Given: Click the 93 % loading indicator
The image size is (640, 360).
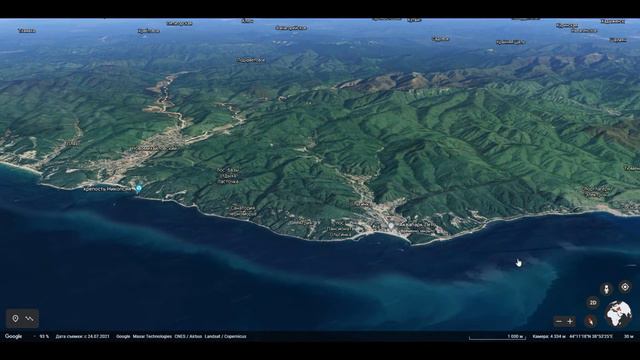Looking at the screenshot, I should click(x=44, y=336).
